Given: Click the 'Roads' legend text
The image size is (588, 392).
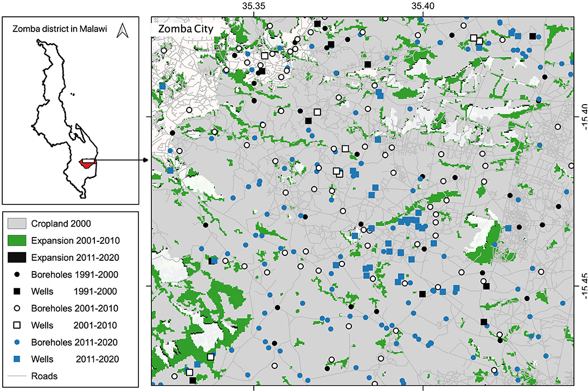Looking at the screenshot, I should point(44,376).
